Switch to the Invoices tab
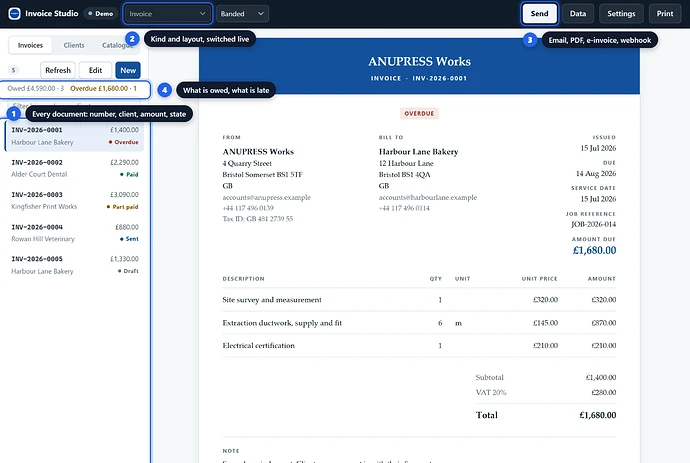This screenshot has height=463, width=690. [x=30, y=45]
